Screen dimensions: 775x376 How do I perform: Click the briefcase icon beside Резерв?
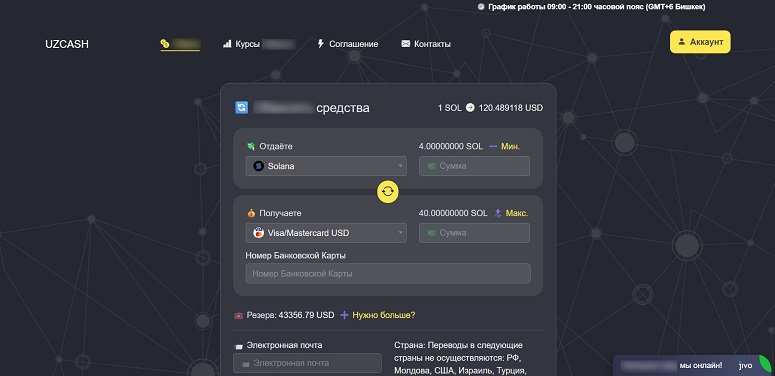[x=238, y=315]
